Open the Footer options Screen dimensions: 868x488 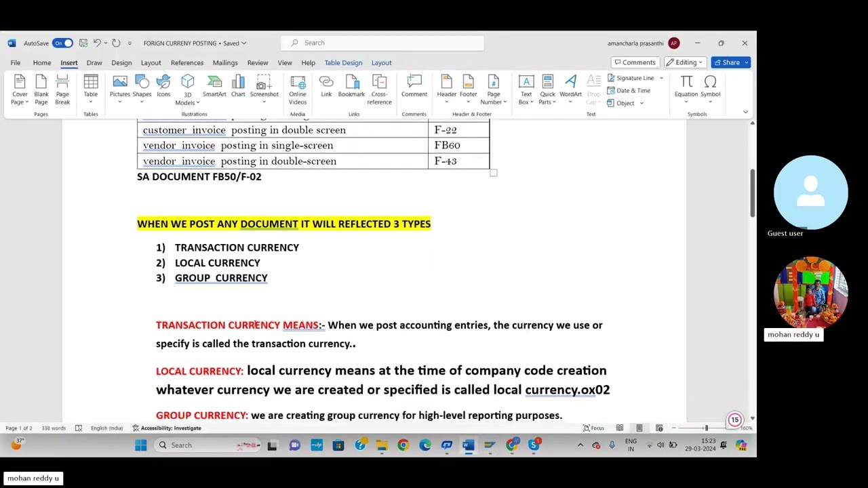point(469,89)
